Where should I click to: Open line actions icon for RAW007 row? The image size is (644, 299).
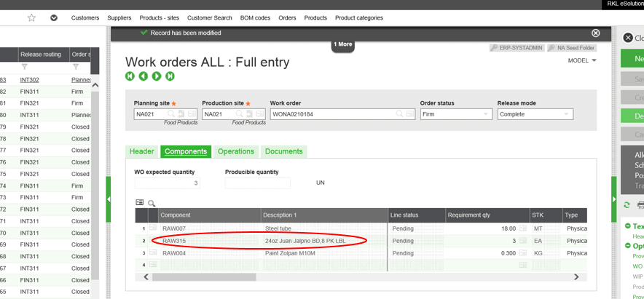pos(153,228)
